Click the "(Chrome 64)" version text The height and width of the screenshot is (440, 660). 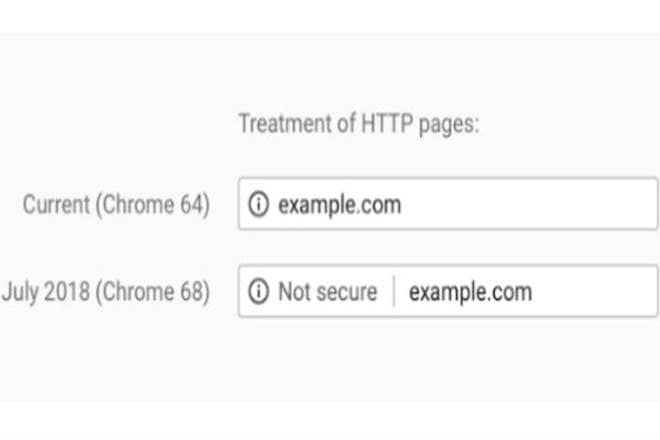tap(154, 206)
